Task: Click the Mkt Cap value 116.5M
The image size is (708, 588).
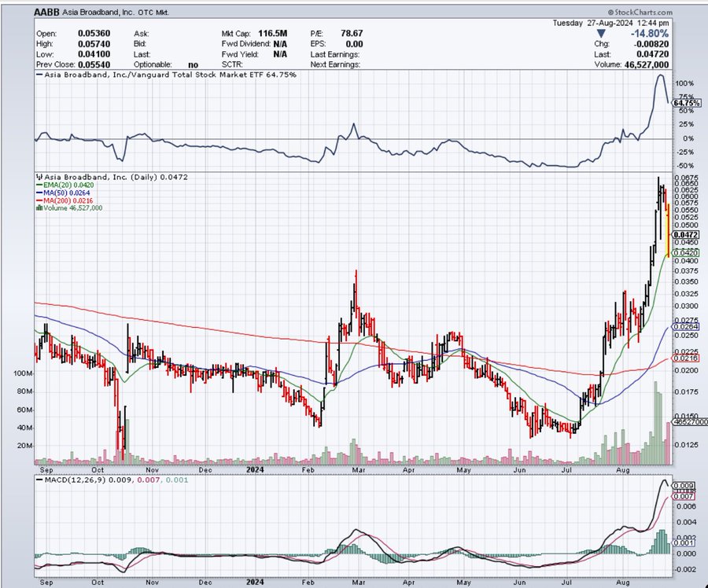Action: point(273,33)
